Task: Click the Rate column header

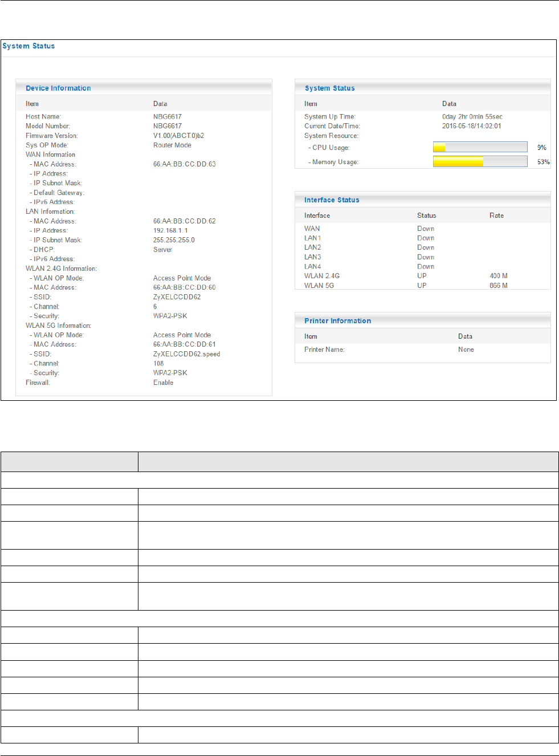Action: click(x=496, y=216)
